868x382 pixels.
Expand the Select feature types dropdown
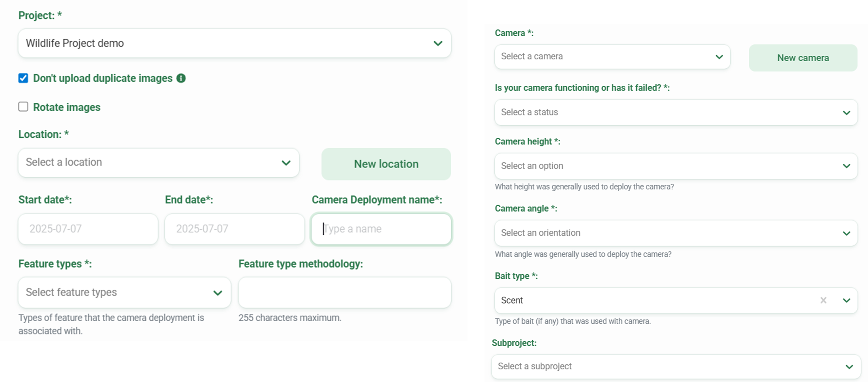coord(125,292)
